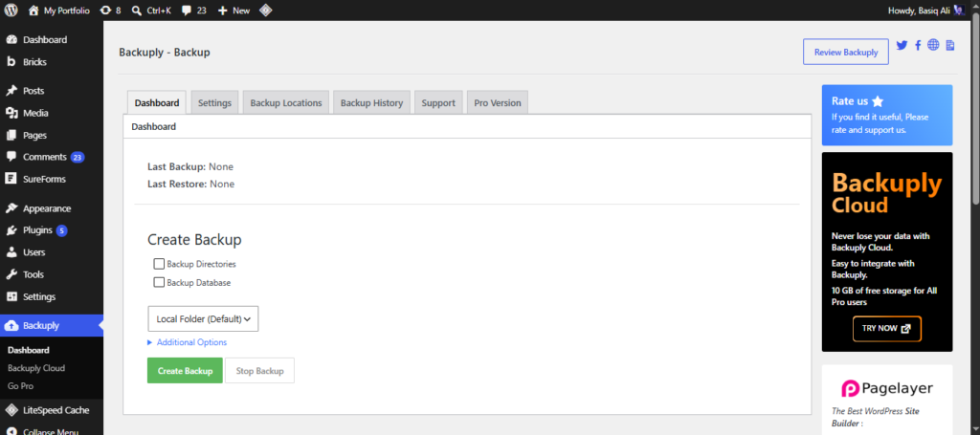The image size is (980, 435).
Task: Click the green Create Backup button
Action: (185, 371)
